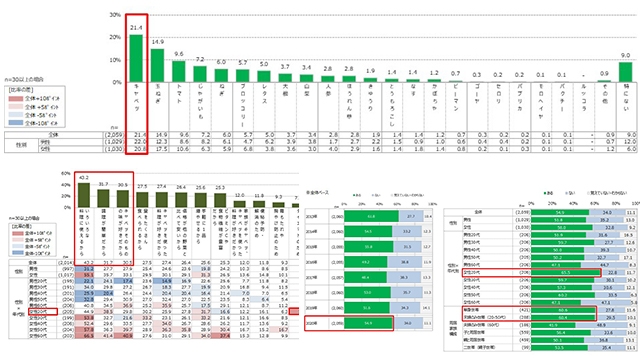Click the dark green bar labeled 43.2

pyautogui.click(x=84, y=195)
